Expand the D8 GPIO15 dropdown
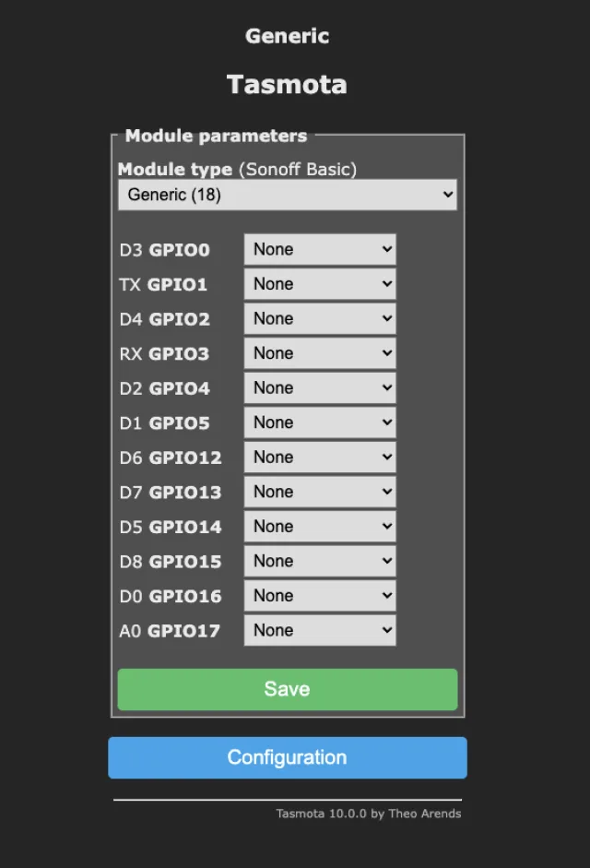The width and height of the screenshot is (590, 868). click(320, 561)
